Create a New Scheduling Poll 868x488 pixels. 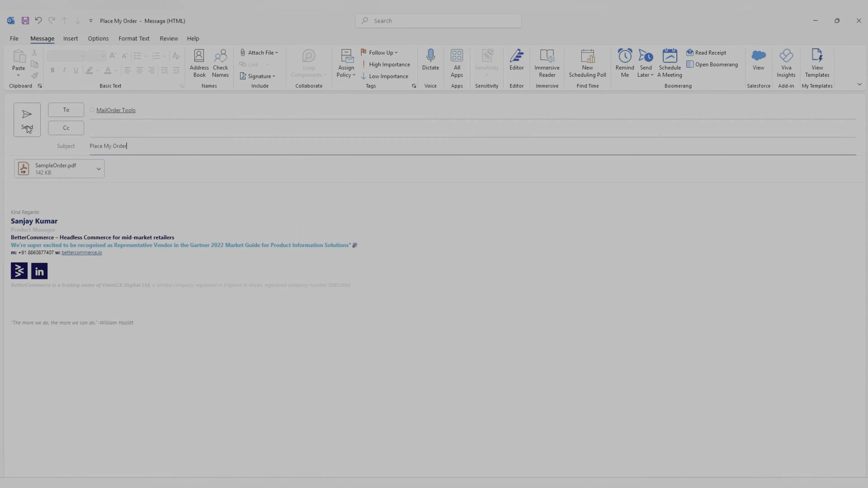click(587, 63)
